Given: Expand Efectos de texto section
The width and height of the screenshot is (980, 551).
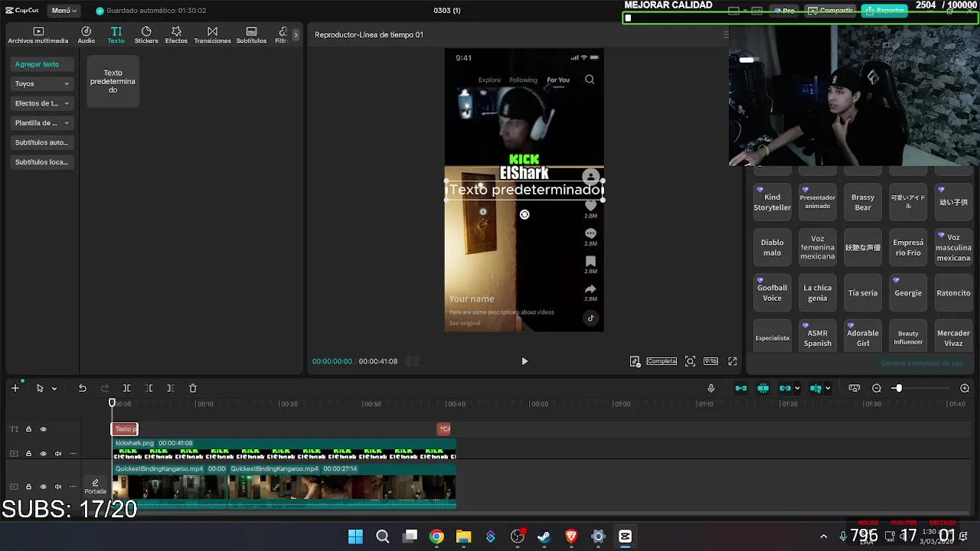Looking at the screenshot, I should pyautogui.click(x=42, y=103).
